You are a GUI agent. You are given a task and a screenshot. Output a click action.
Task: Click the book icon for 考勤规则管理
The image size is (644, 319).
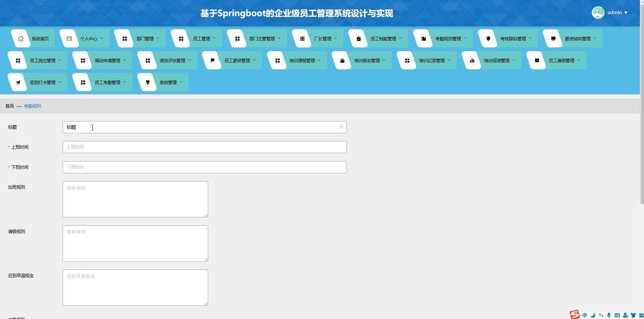[424, 39]
